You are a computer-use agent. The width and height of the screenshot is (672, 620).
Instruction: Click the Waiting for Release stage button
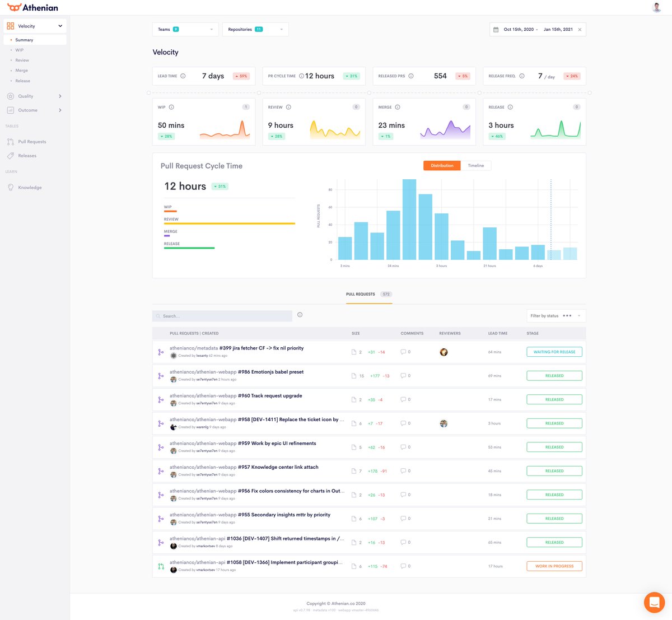point(554,352)
